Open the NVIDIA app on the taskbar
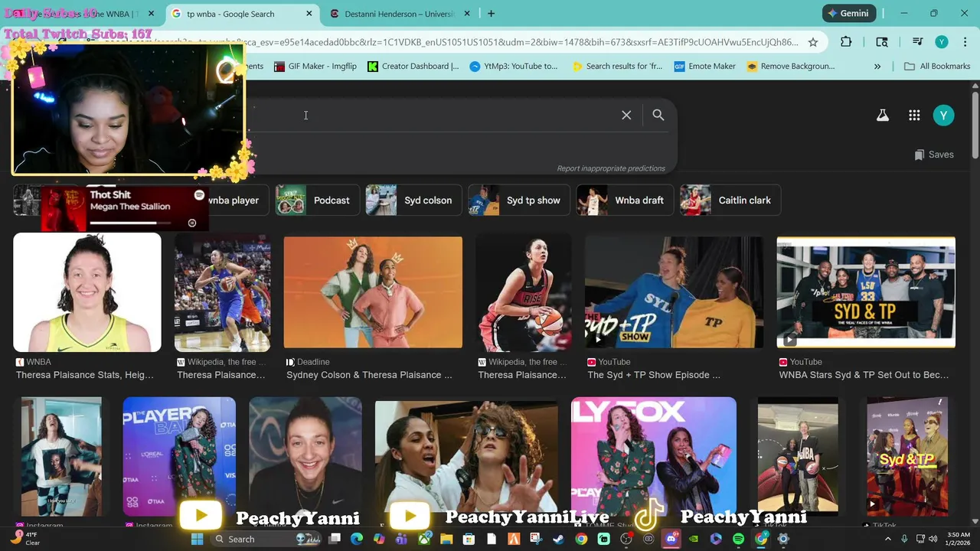The width and height of the screenshot is (980, 551). 694,539
